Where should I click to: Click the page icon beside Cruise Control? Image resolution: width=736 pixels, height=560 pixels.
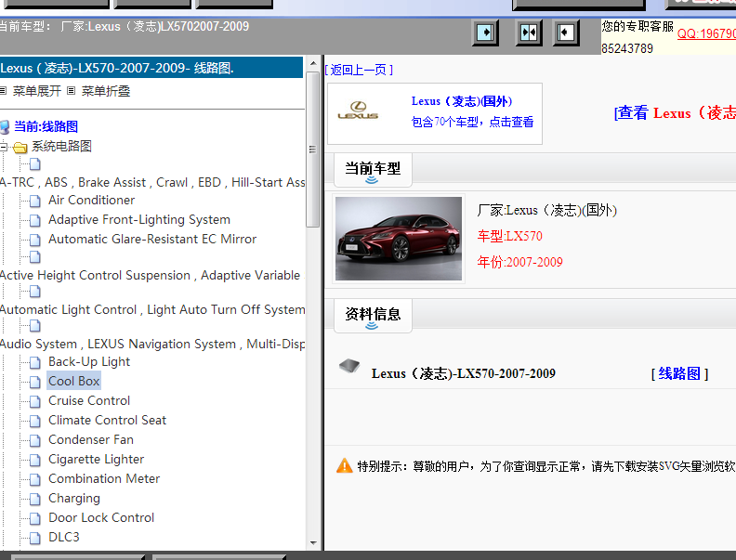(34, 401)
